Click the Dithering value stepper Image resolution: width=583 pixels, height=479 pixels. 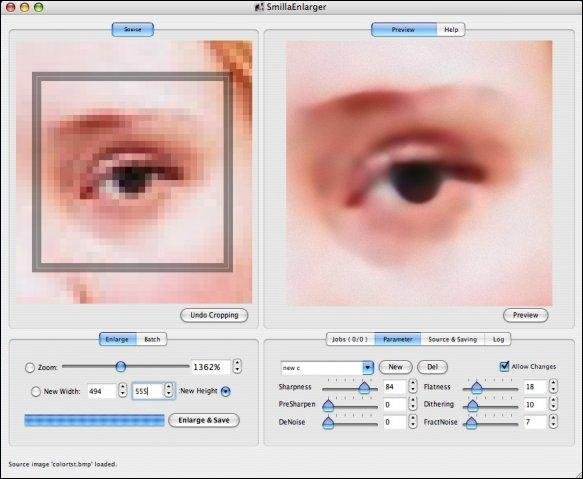pyautogui.click(x=553, y=404)
